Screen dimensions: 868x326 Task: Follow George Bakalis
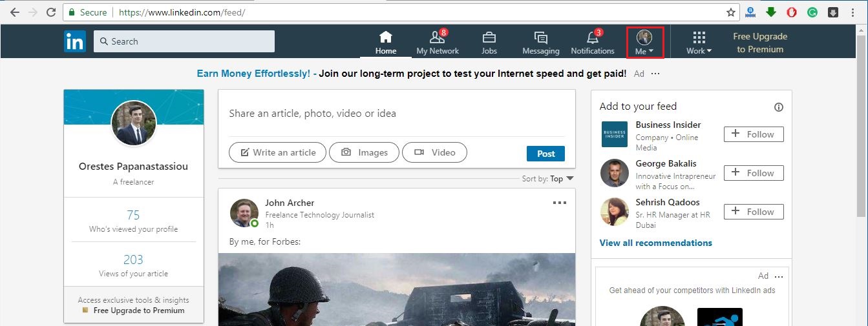pos(754,173)
